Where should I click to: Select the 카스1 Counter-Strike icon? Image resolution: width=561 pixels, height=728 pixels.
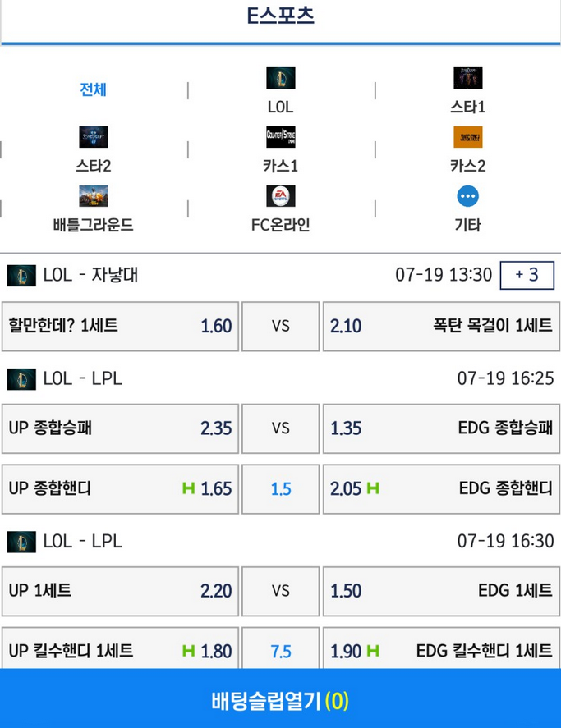click(x=281, y=137)
